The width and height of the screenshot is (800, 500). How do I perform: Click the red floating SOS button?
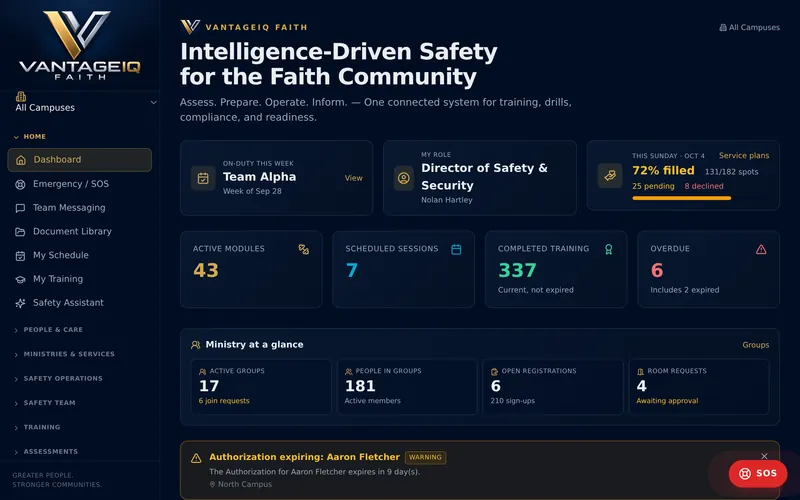pyautogui.click(x=758, y=473)
